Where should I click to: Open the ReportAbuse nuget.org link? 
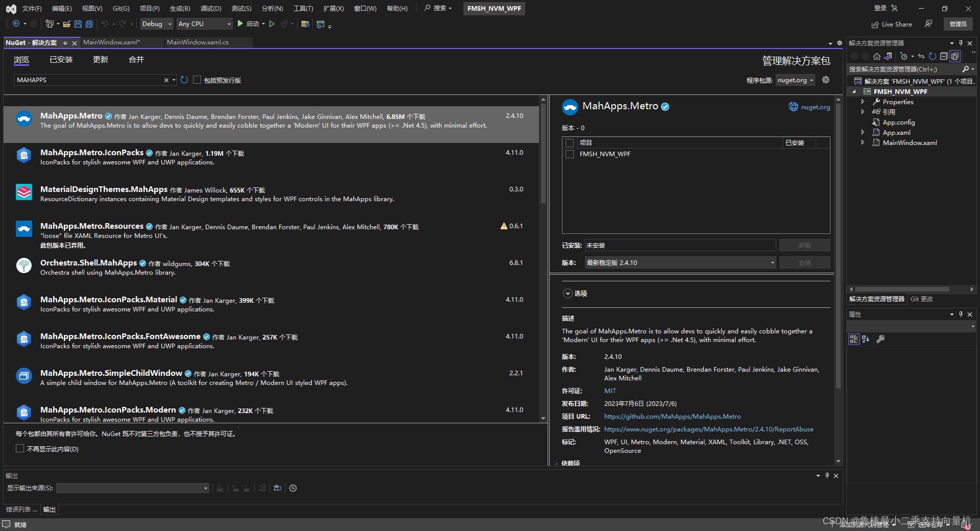coord(709,429)
